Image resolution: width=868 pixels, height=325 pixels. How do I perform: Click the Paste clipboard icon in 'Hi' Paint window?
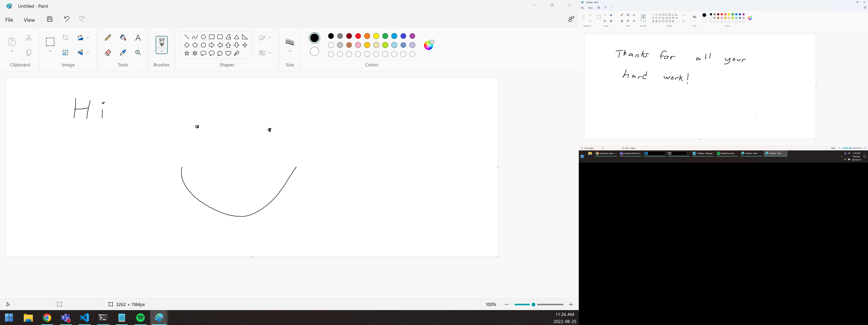pyautogui.click(x=12, y=42)
